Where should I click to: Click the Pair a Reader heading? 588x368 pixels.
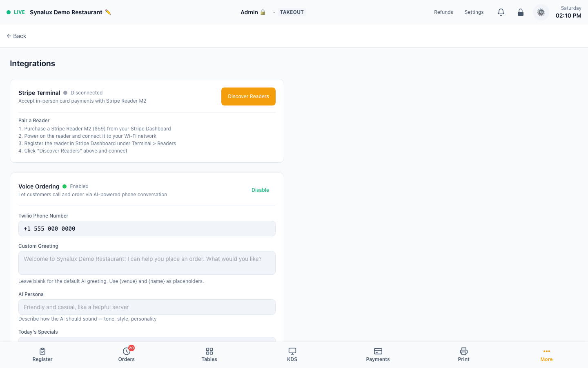coord(34,121)
